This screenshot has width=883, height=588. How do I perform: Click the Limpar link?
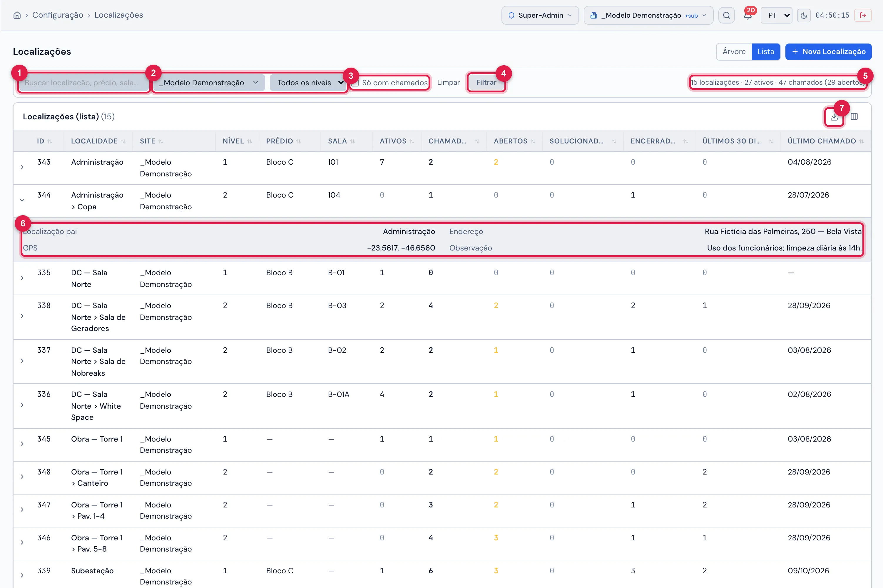tap(448, 83)
